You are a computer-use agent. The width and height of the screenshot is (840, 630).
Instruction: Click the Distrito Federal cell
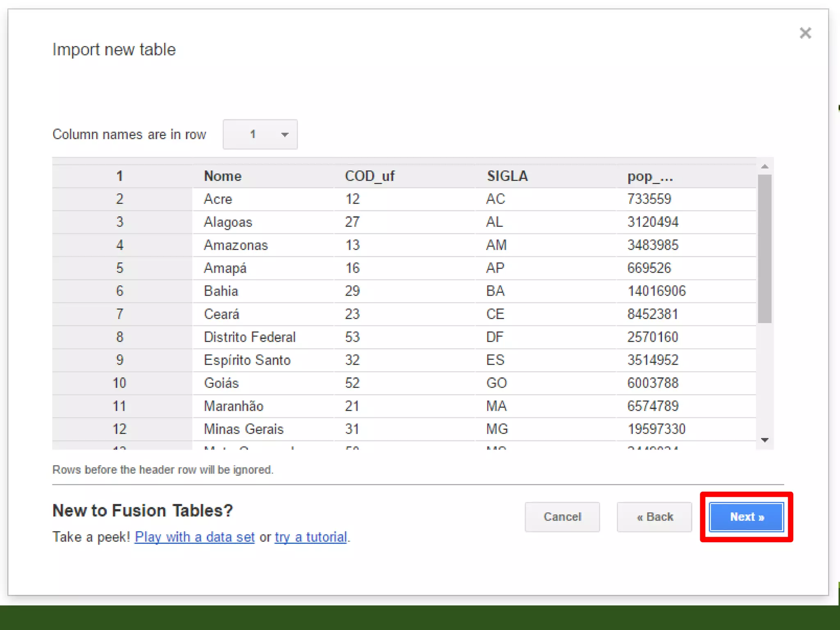pyautogui.click(x=250, y=337)
